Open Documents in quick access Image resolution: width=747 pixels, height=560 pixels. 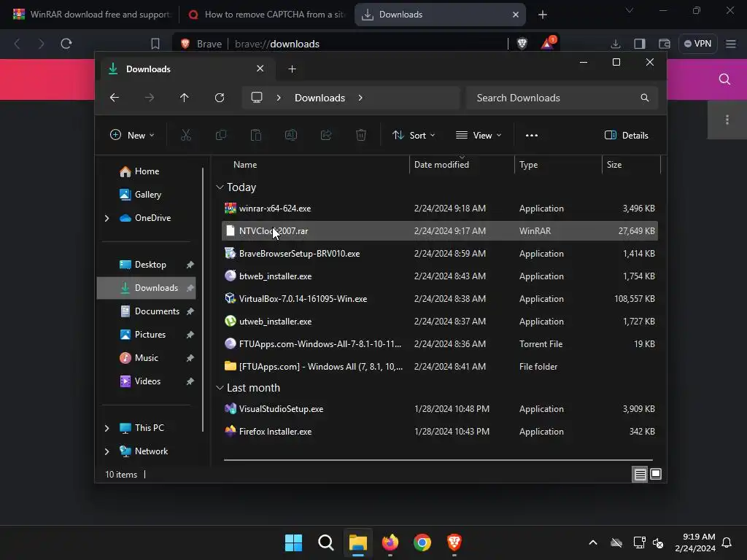[x=157, y=311]
